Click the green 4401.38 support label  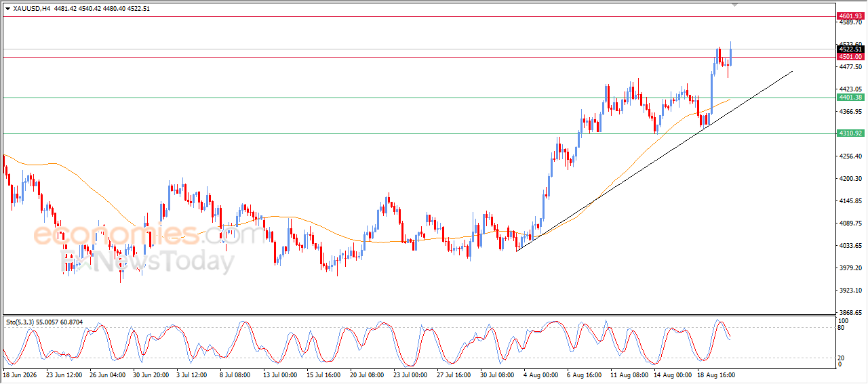point(850,98)
